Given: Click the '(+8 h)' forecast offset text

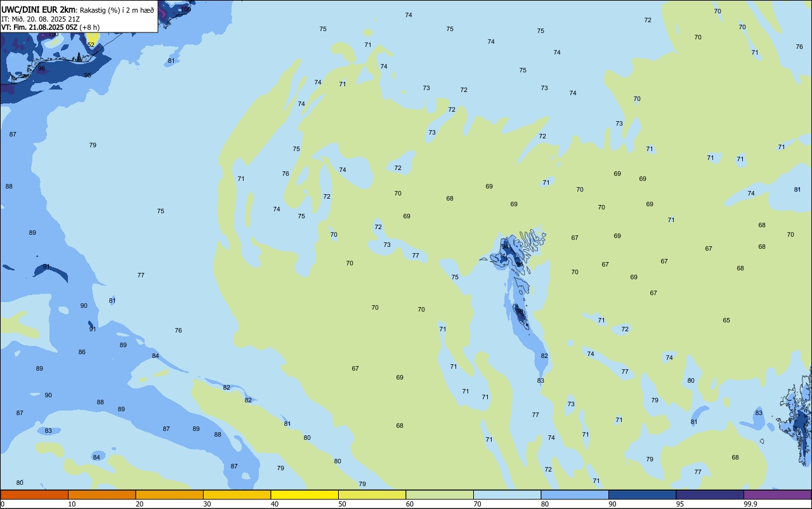Looking at the screenshot, I should point(89,27).
